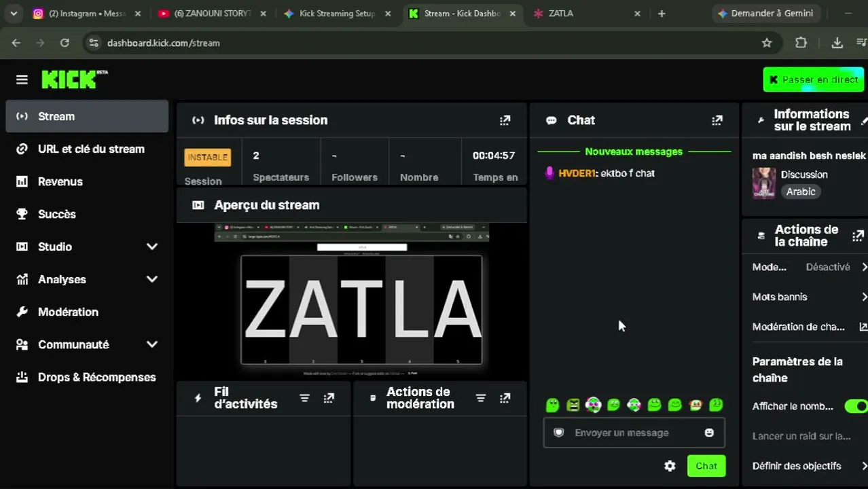This screenshot has height=489, width=868.
Task: Switch to the ZATLA browser tab
Action: [588, 13]
